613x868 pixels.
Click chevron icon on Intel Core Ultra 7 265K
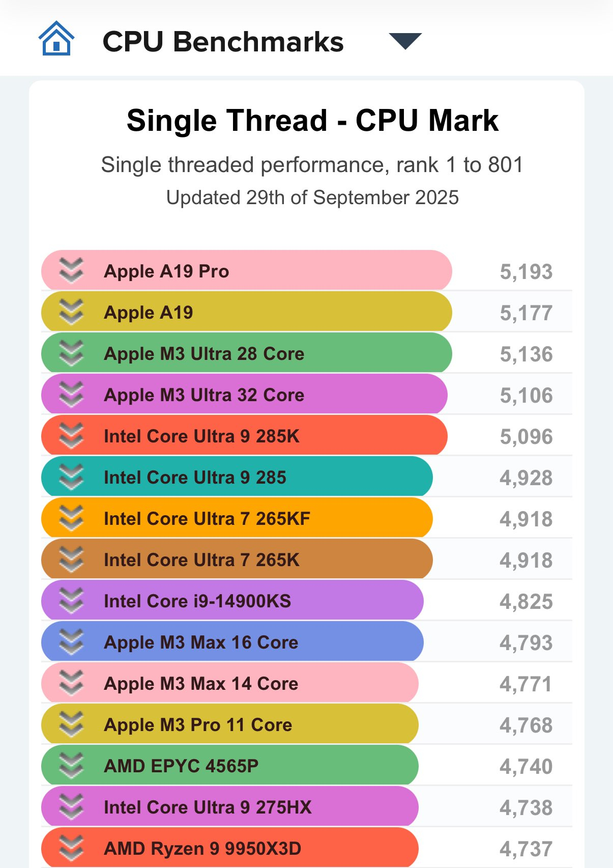pyautogui.click(x=71, y=559)
